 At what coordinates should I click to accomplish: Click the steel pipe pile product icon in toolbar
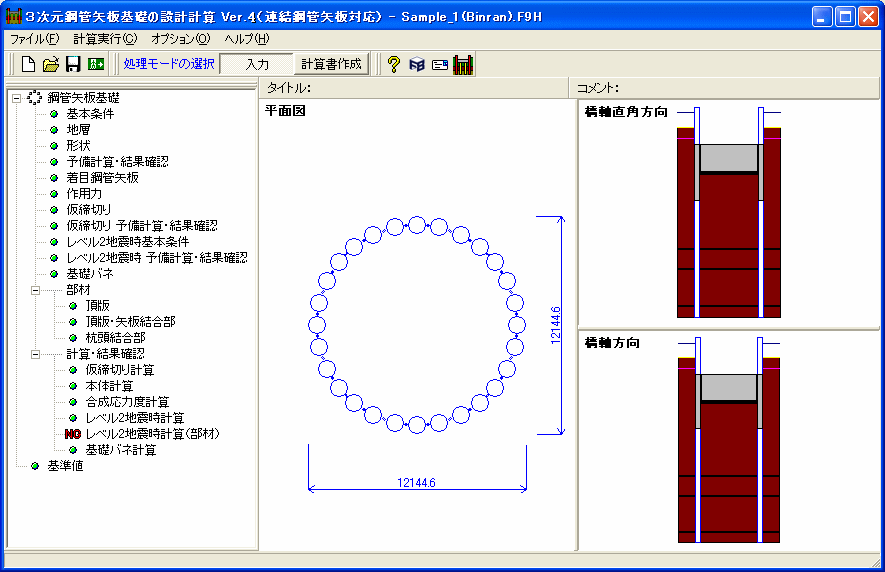tap(463, 64)
